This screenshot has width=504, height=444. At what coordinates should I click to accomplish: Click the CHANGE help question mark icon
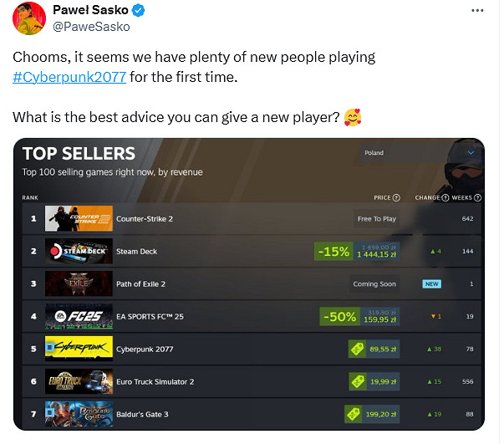pyautogui.click(x=444, y=198)
